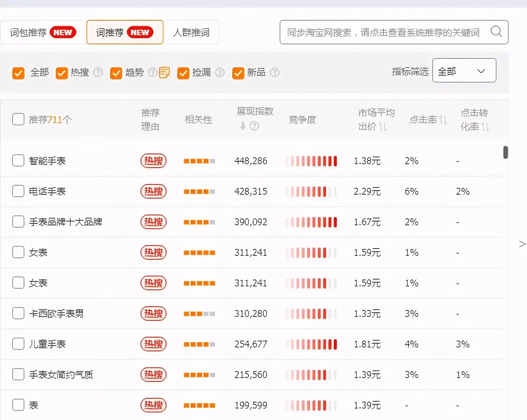Open the 指标筛选 全部 dropdown
This screenshot has width=527, height=420.
(464, 70)
